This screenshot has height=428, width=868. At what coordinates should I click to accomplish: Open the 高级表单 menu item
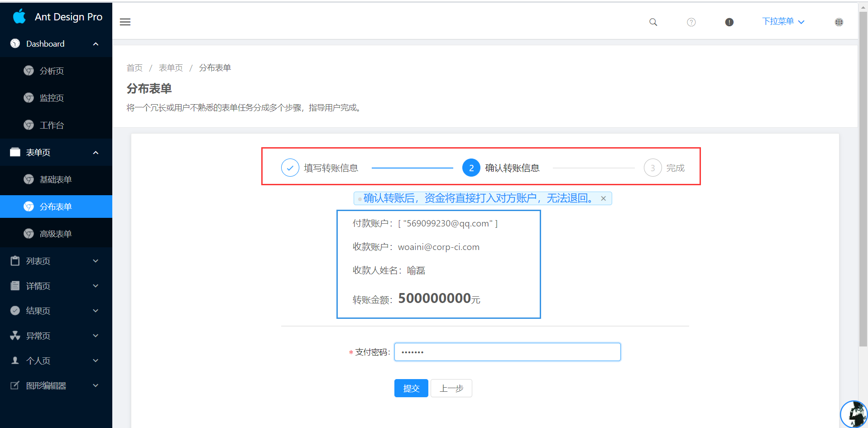tap(56, 234)
